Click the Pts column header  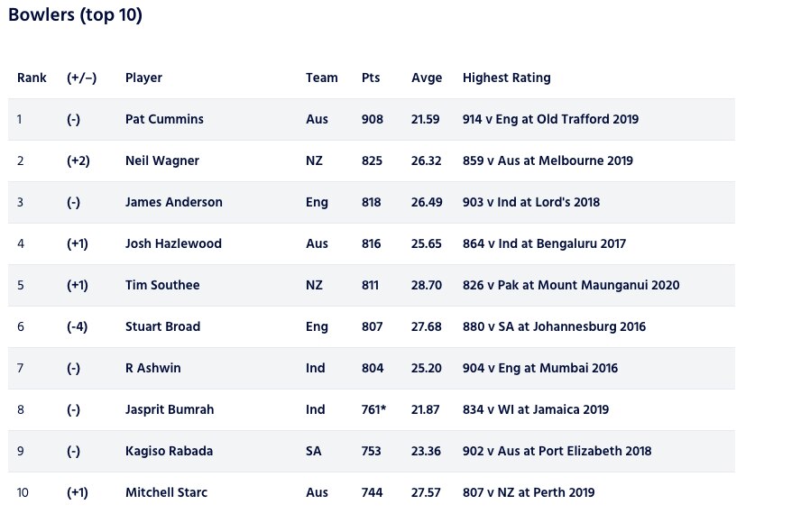(371, 78)
